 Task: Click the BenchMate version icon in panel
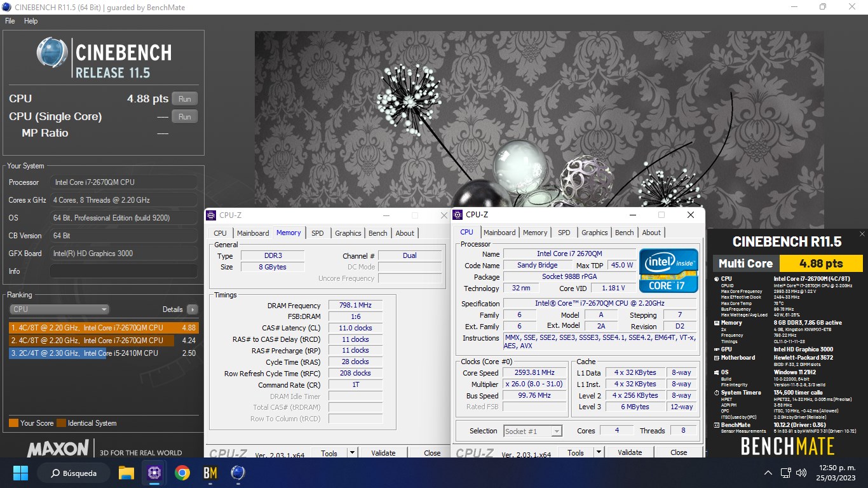[x=715, y=425]
